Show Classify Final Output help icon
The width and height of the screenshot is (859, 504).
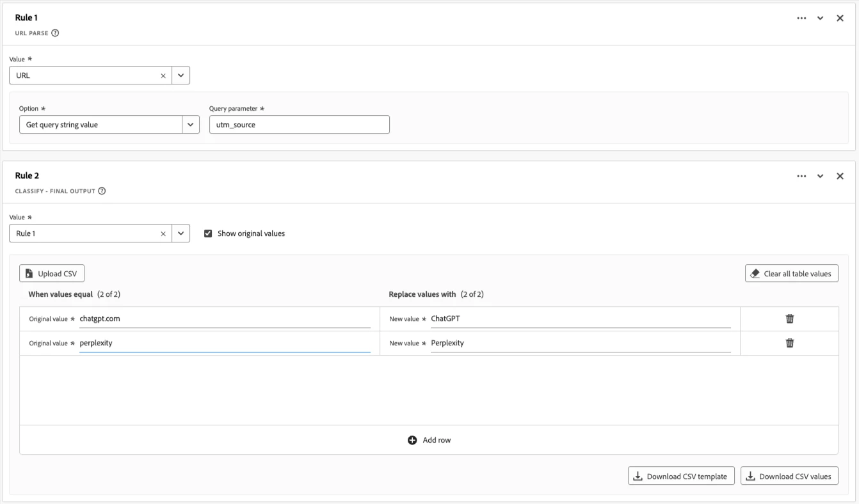point(102,191)
